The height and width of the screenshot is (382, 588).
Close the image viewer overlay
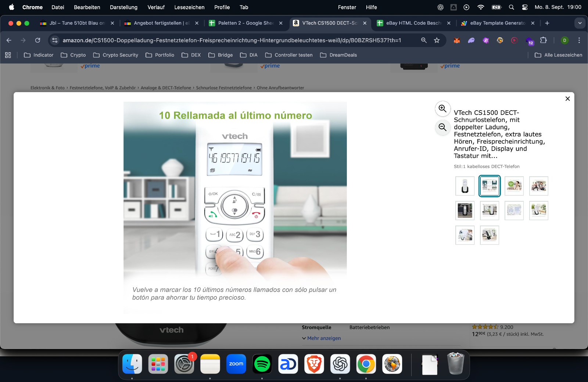click(x=567, y=99)
